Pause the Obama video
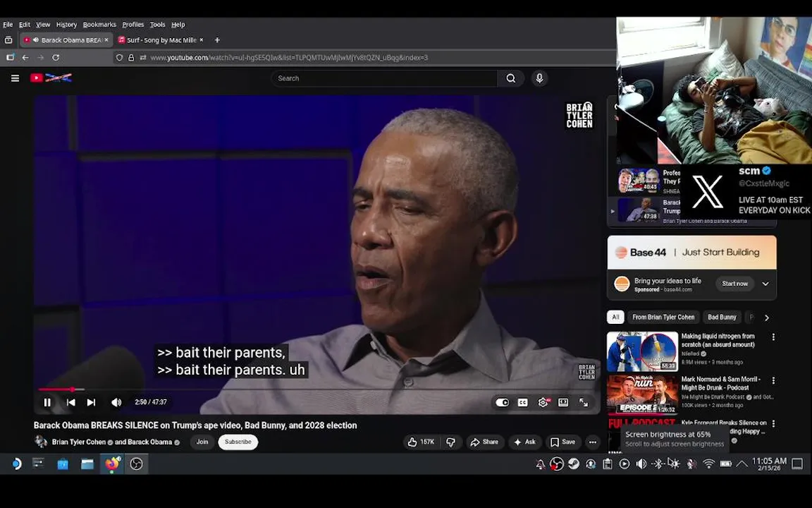This screenshot has height=508, width=812. pos(47,402)
